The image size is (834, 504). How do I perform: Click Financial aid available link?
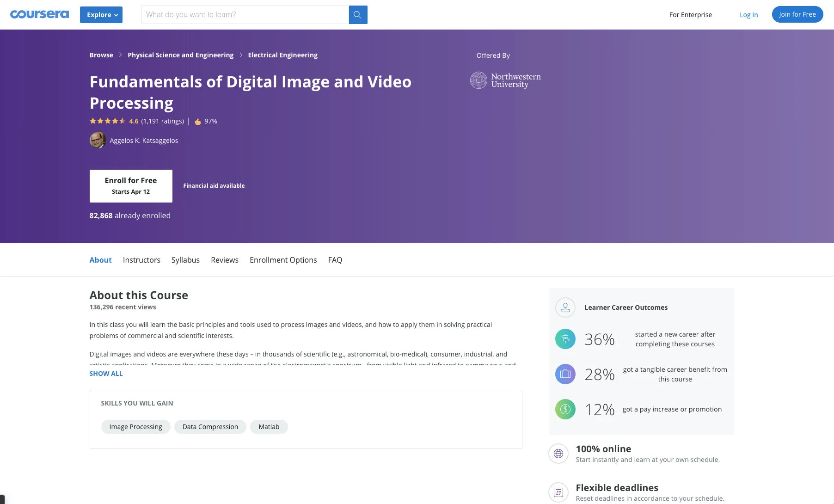tap(214, 186)
